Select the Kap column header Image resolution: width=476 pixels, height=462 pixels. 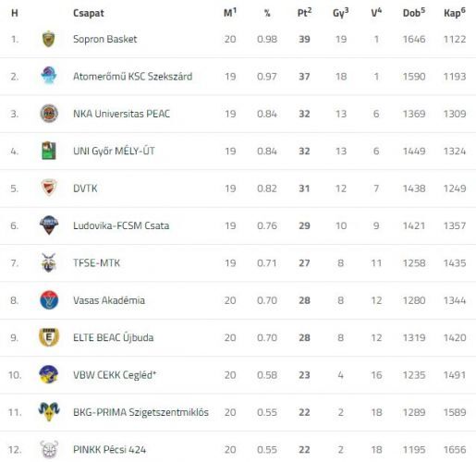pyautogui.click(x=455, y=13)
